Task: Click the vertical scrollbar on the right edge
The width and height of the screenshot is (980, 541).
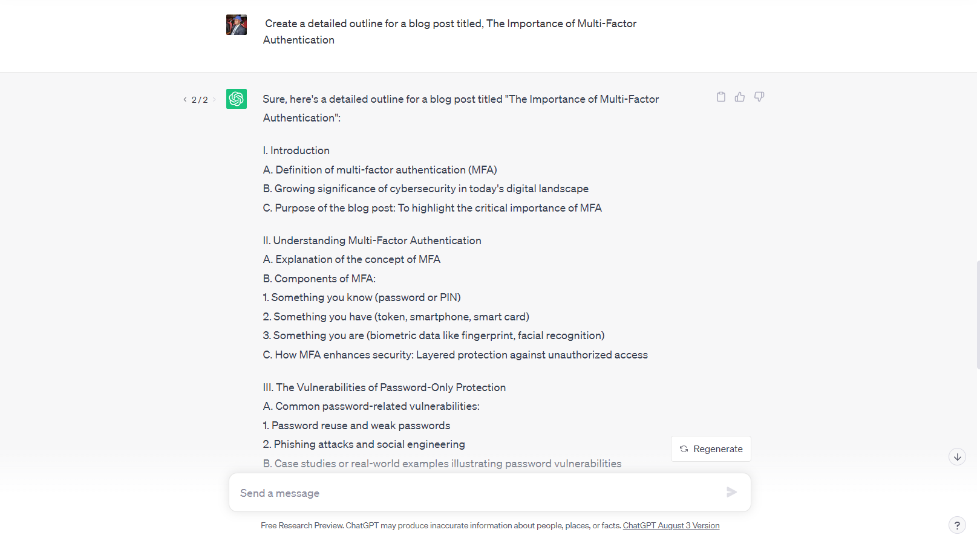Action: point(978,314)
